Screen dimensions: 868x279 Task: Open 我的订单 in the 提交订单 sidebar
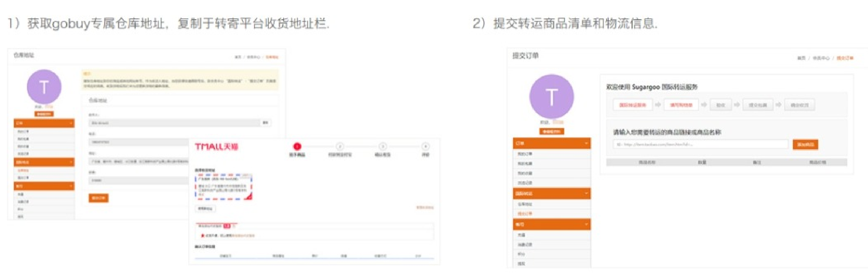pos(525,154)
